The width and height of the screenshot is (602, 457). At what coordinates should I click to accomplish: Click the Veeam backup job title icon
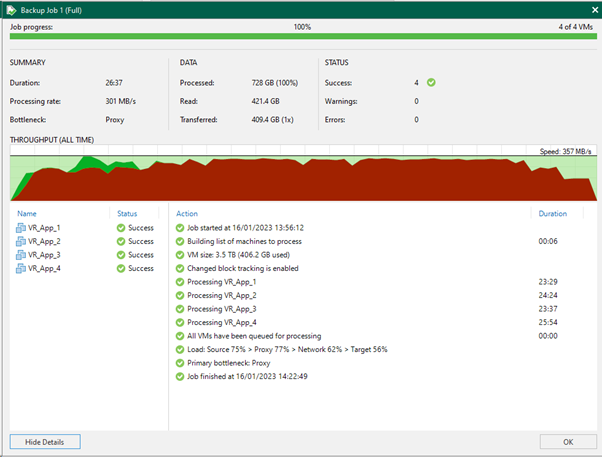12,10
